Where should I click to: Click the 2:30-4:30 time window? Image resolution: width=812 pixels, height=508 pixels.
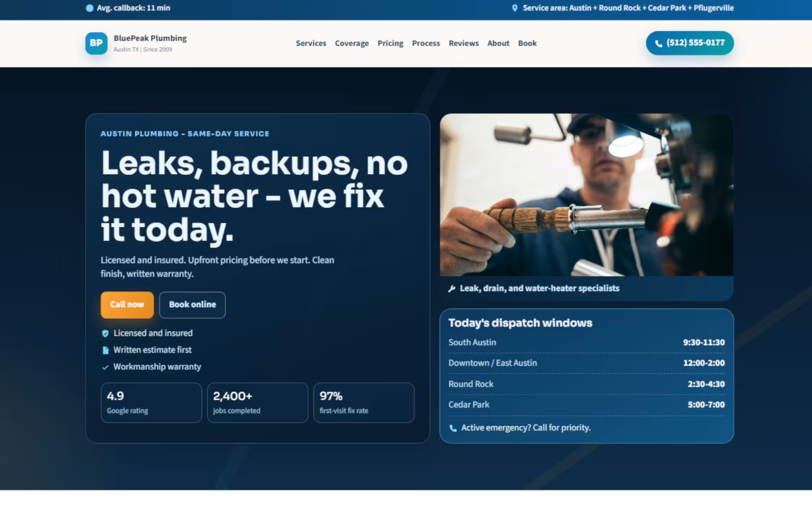coord(706,384)
